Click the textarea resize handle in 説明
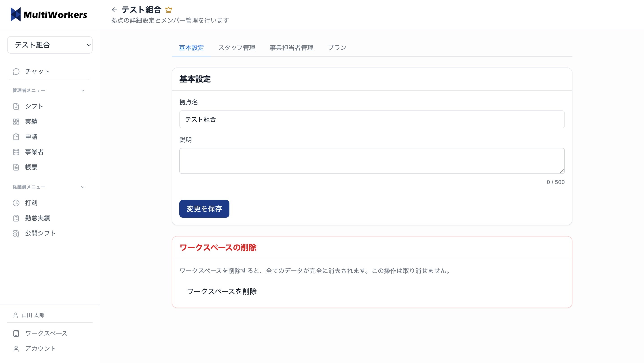The image size is (644, 363). click(x=562, y=171)
